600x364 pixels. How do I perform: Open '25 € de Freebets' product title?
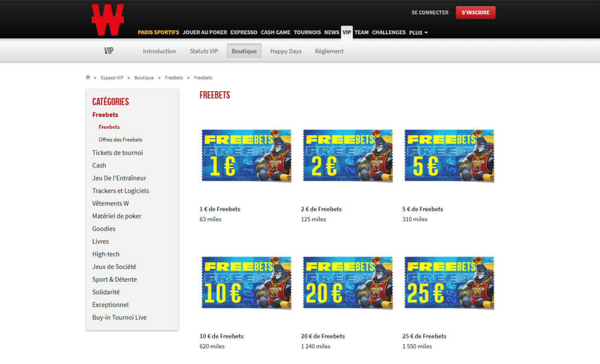coord(424,336)
